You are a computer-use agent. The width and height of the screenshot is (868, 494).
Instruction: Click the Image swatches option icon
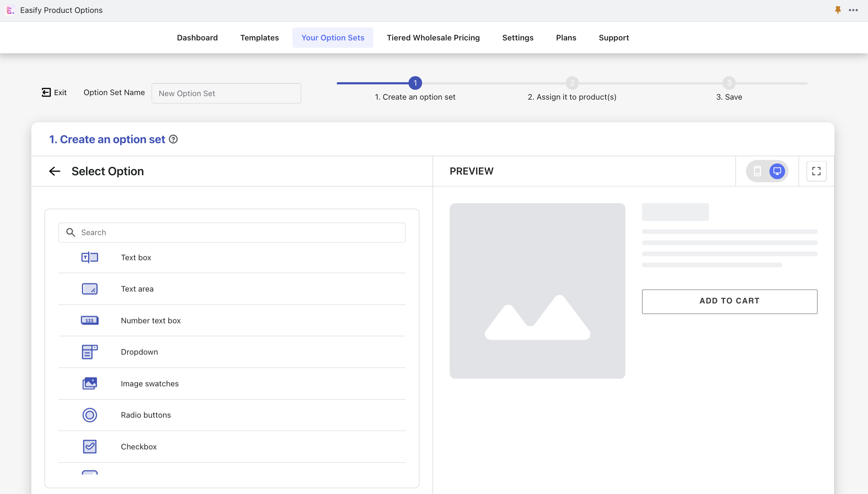(90, 383)
